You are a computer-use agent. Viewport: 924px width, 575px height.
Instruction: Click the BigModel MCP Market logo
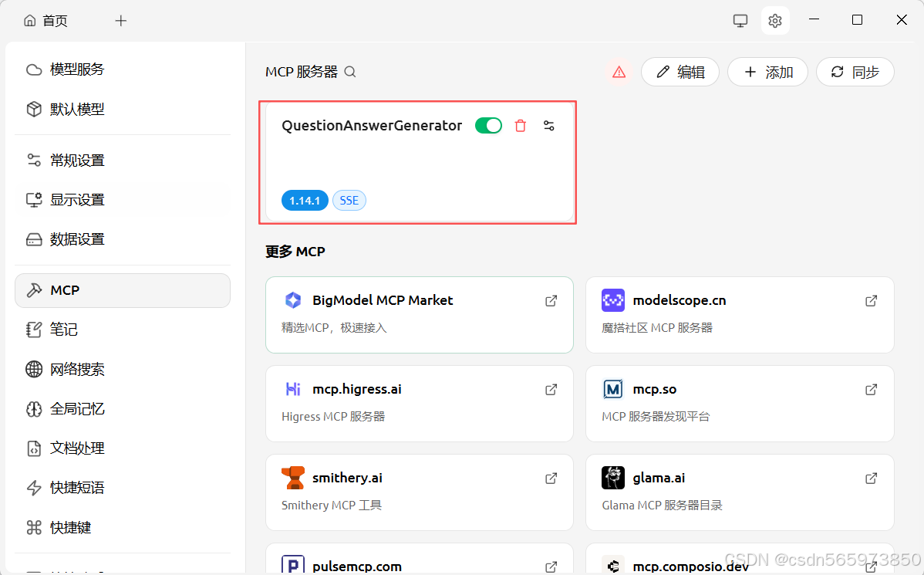point(293,300)
